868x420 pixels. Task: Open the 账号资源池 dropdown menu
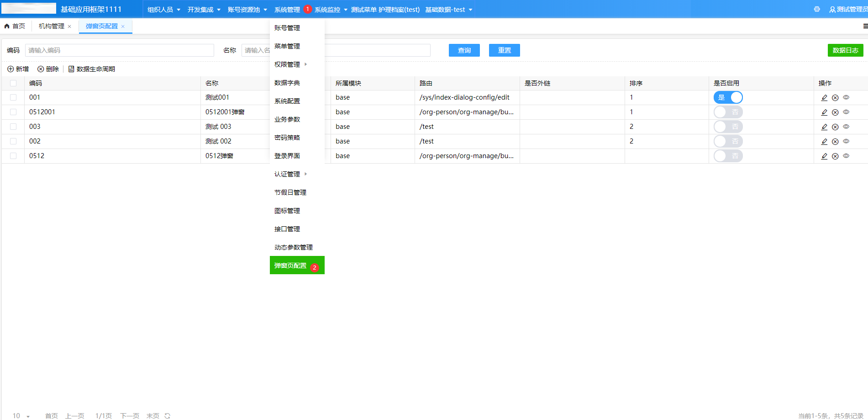tap(247, 10)
